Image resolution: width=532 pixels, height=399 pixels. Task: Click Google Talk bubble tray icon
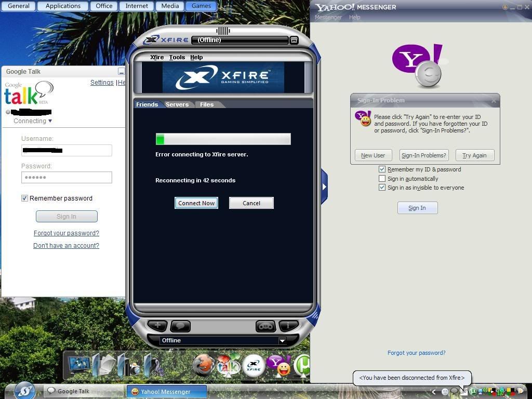(455, 392)
